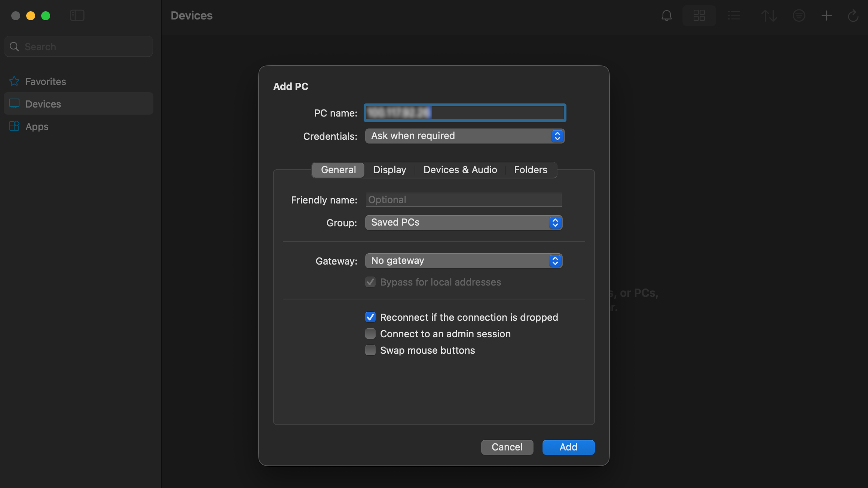The height and width of the screenshot is (488, 868).
Task: Select Favorites in the sidebar
Action: 46,81
